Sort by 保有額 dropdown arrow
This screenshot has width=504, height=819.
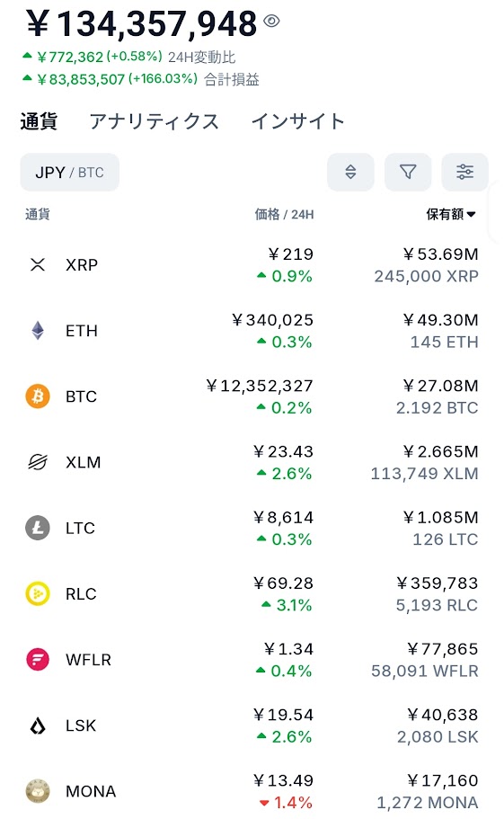tap(471, 214)
